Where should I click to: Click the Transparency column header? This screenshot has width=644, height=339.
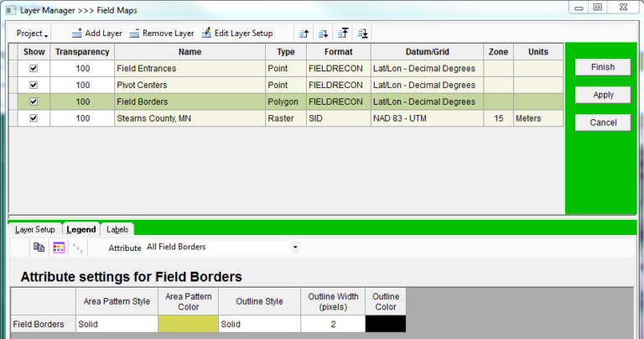coord(82,52)
